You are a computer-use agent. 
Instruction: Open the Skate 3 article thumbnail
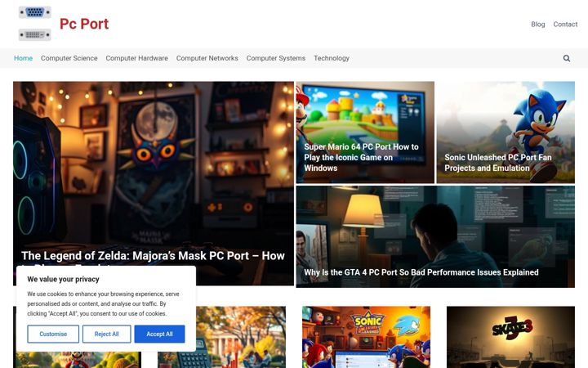510,337
